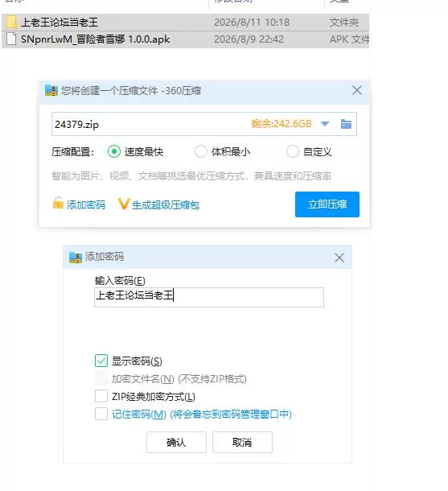Click the 压缩配置: label

tap(72, 152)
